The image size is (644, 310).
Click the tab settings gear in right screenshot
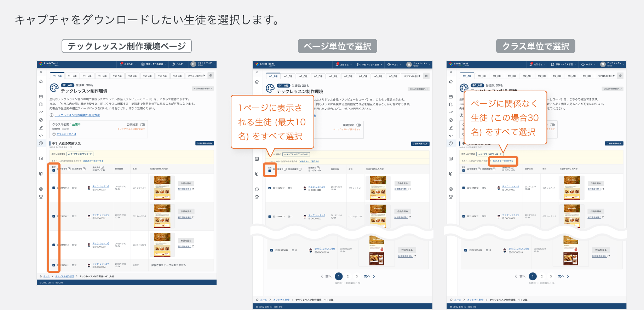pos(620,75)
